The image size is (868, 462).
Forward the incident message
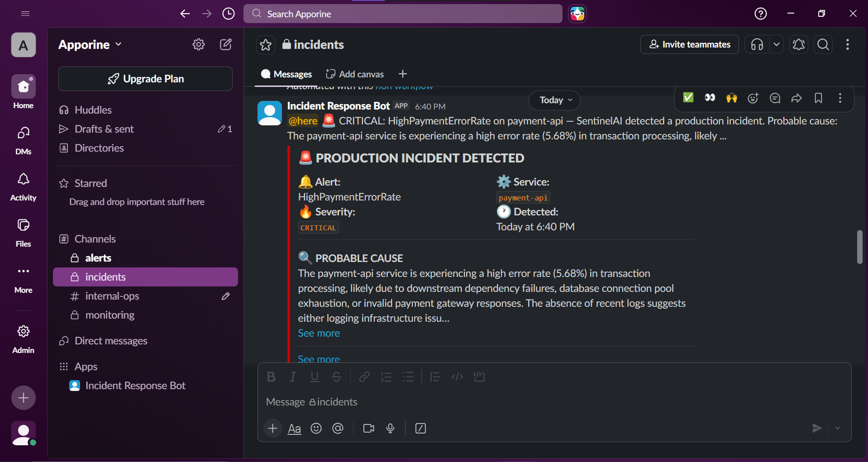796,98
